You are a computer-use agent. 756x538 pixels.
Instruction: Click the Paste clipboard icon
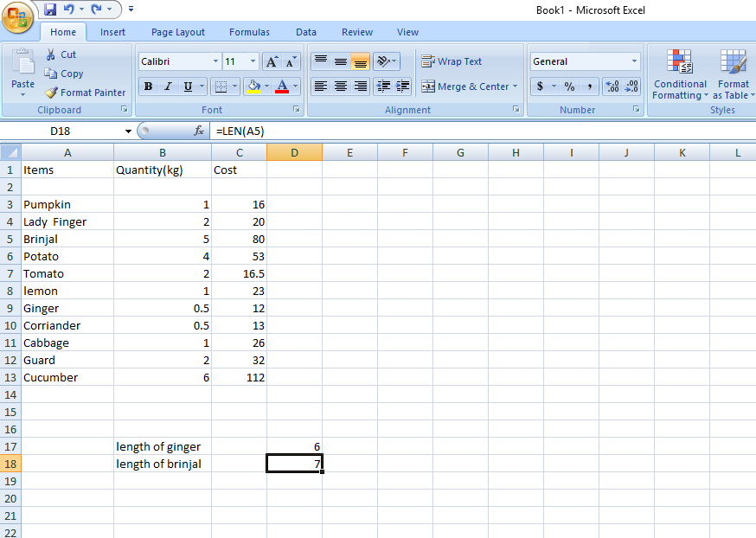(x=22, y=62)
